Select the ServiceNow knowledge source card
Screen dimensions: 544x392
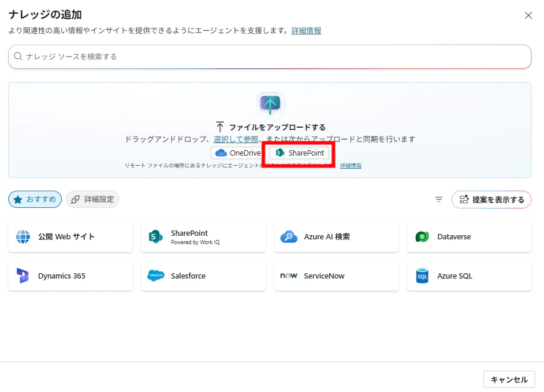click(336, 276)
